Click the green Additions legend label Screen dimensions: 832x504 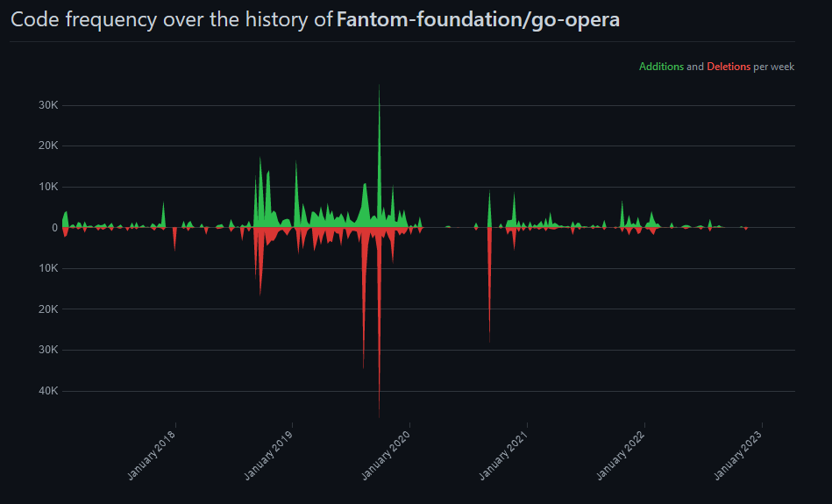(661, 67)
